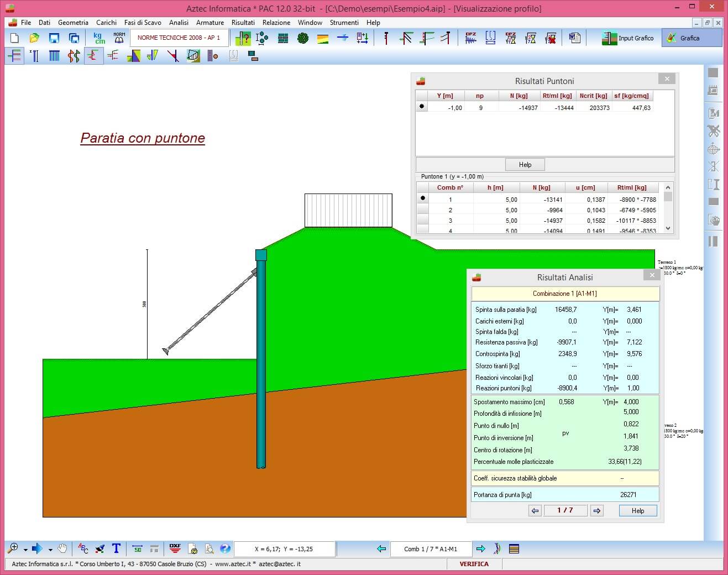Toggle the Grafica view button
728x575 pixels.
[691, 38]
